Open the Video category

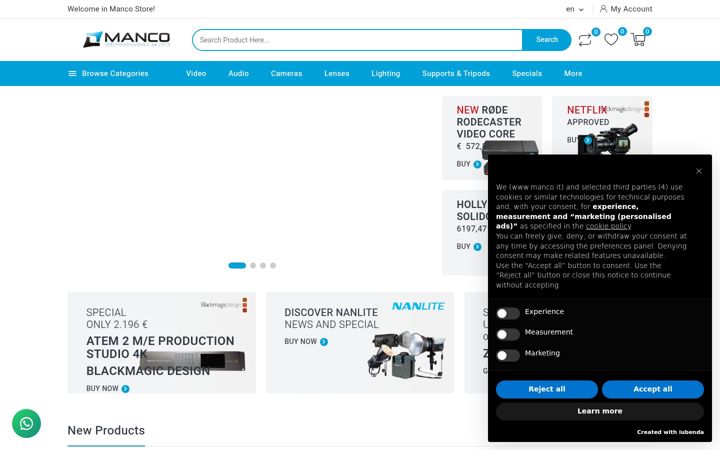coord(196,73)
